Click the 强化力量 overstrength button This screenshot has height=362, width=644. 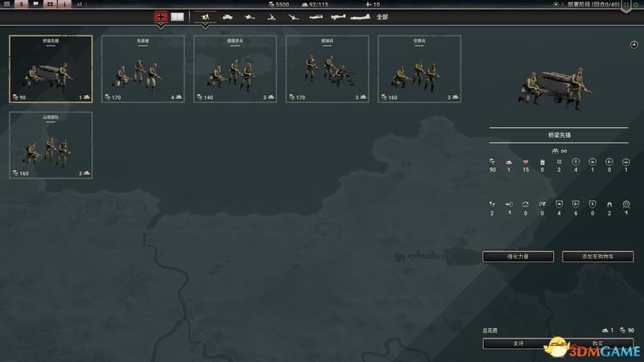(x=518, y=257)
